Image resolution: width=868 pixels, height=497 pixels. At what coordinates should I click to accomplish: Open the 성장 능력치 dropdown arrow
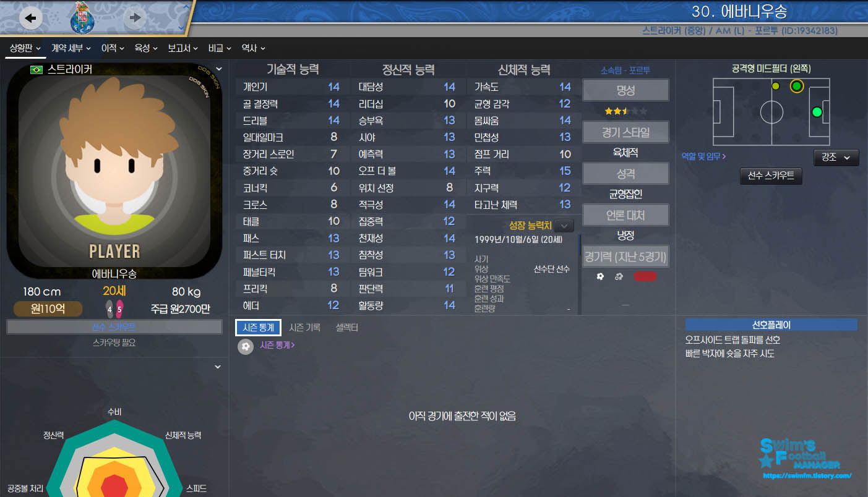coord(564,226)
